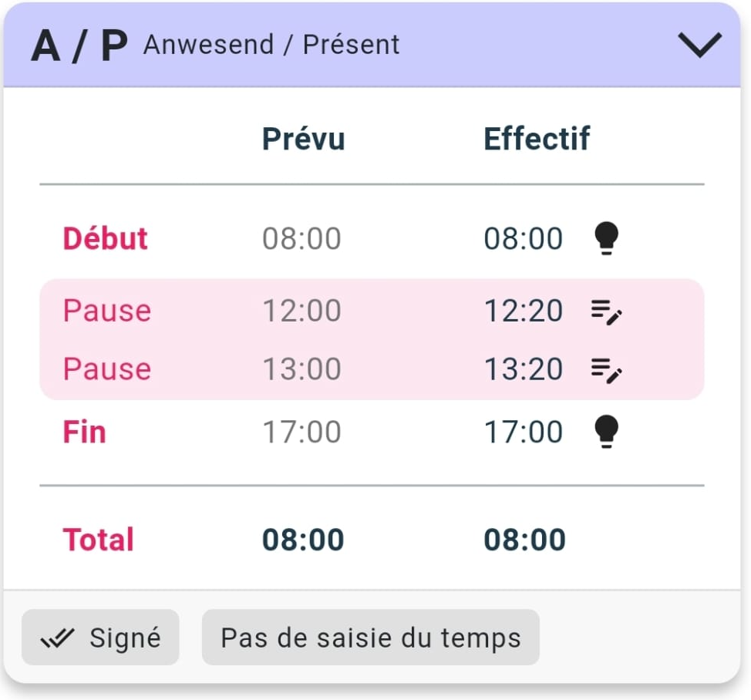Click the Début row label
This screenshot has width=751, height=700.
105,239
